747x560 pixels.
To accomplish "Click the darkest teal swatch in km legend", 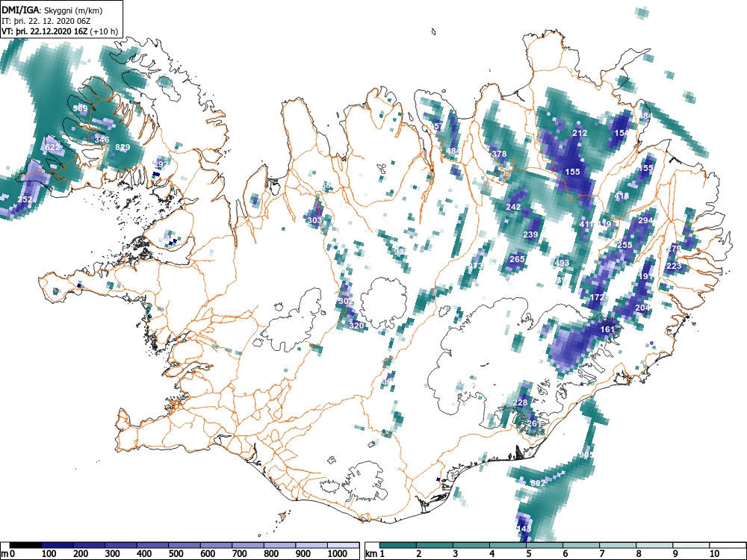I will pos(398,545).
